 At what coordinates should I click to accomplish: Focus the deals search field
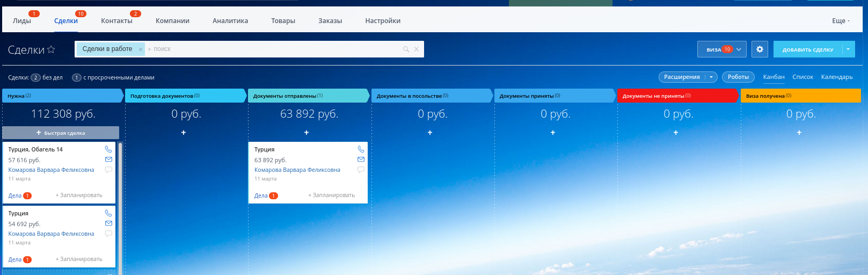pos(274,49)
